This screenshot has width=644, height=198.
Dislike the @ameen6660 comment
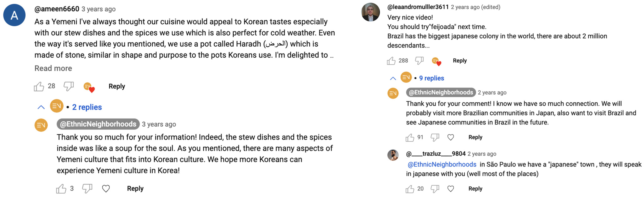[x=68, y=86]
